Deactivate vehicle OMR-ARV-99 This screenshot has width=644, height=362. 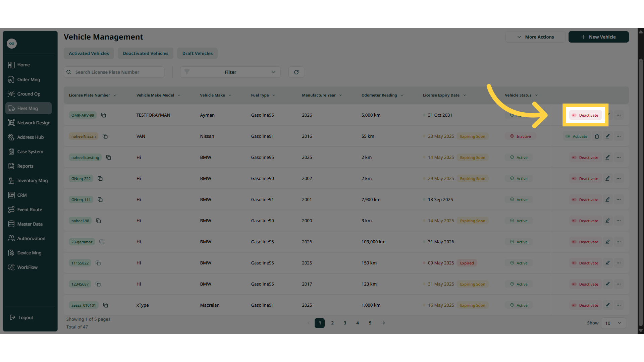pos(585,115)
